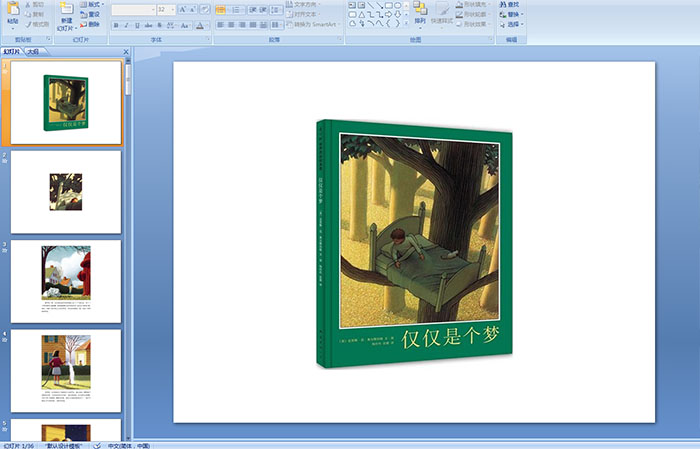Close the slides thumbnail pane
Screen dimensions: 700x449
[x=126, y=52]
